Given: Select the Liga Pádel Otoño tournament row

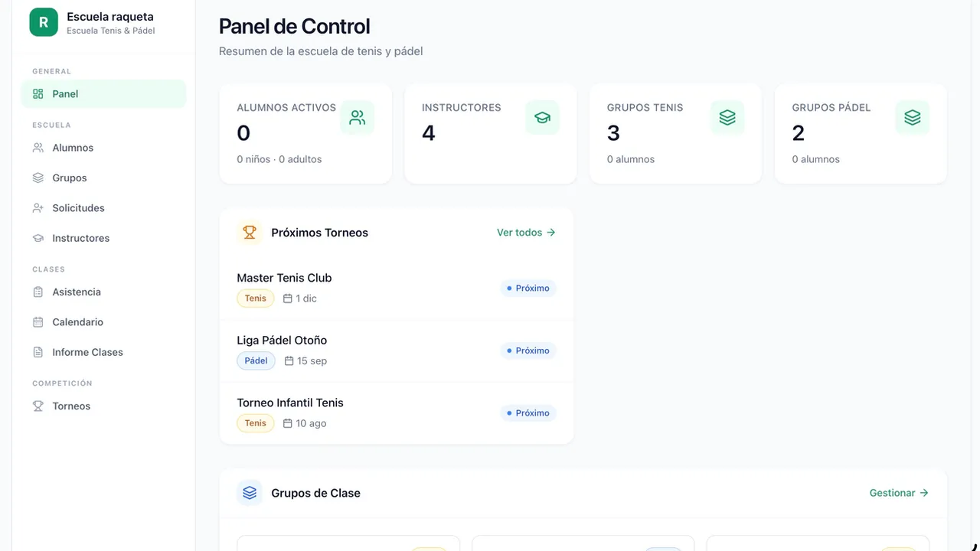Looking at the screenshot, I should [397, 350].
